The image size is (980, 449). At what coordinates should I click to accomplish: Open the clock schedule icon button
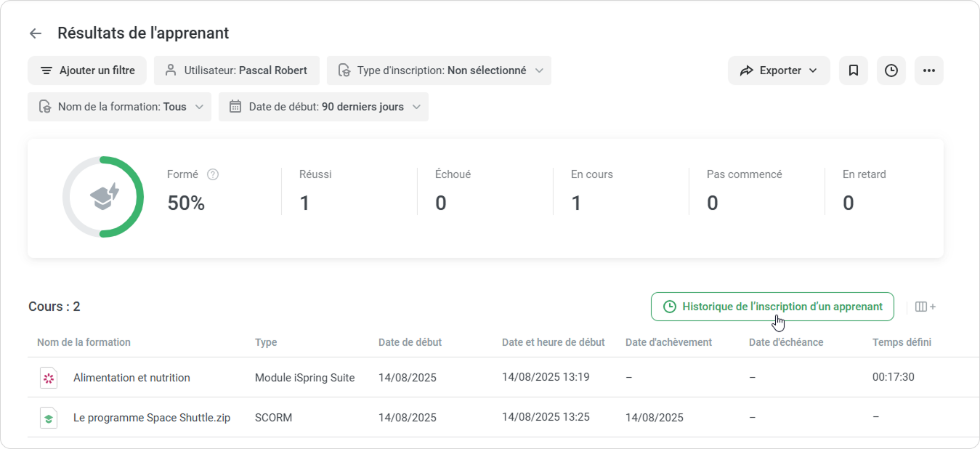(x=891, y=70)
